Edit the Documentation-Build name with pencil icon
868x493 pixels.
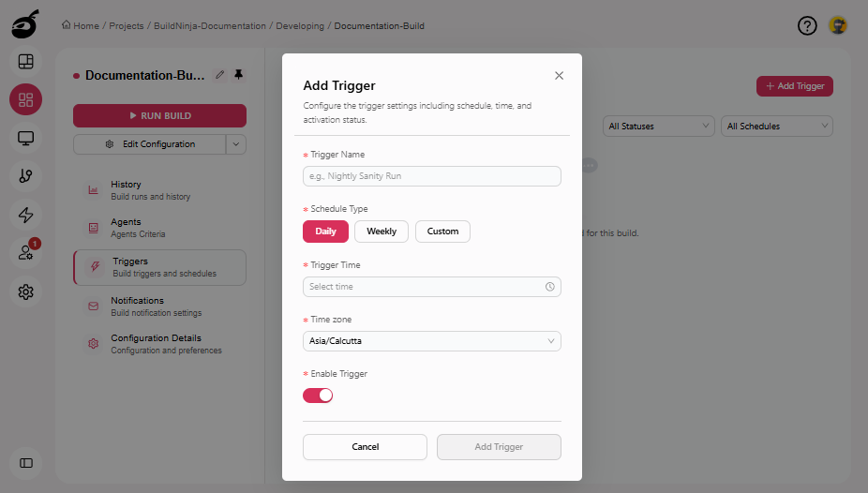(x=219, y=75)
